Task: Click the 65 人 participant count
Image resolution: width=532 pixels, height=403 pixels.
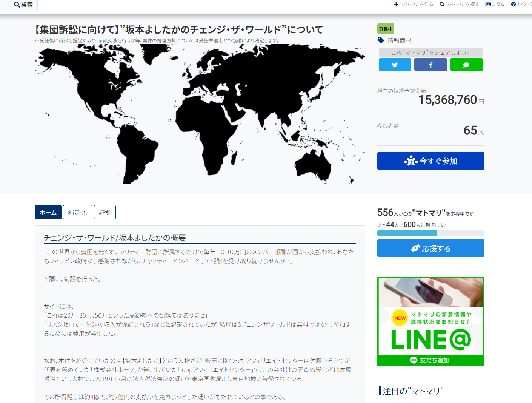Action: (474, 130)
